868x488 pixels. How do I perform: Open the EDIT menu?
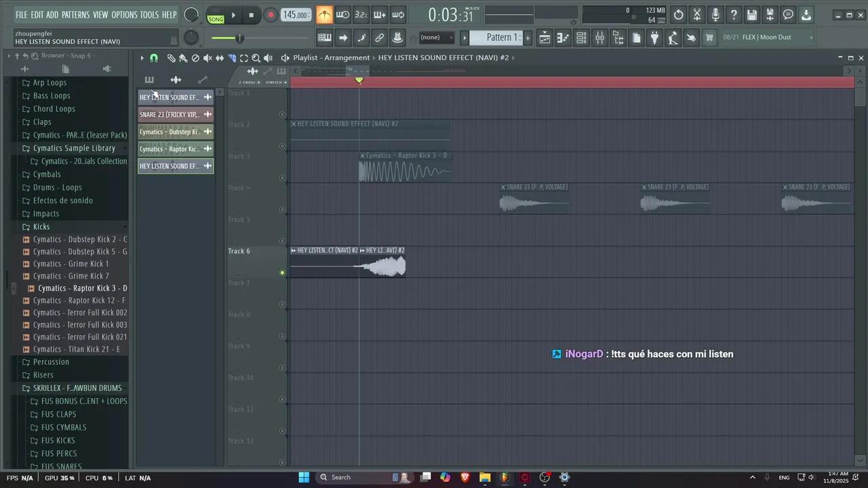37,15
